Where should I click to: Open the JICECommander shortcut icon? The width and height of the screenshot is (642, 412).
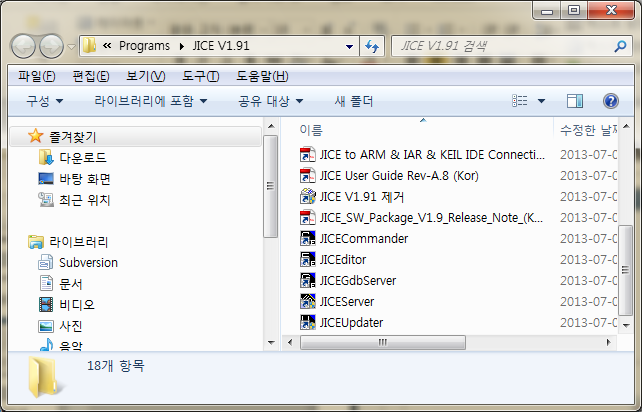(x=307, y=238)
